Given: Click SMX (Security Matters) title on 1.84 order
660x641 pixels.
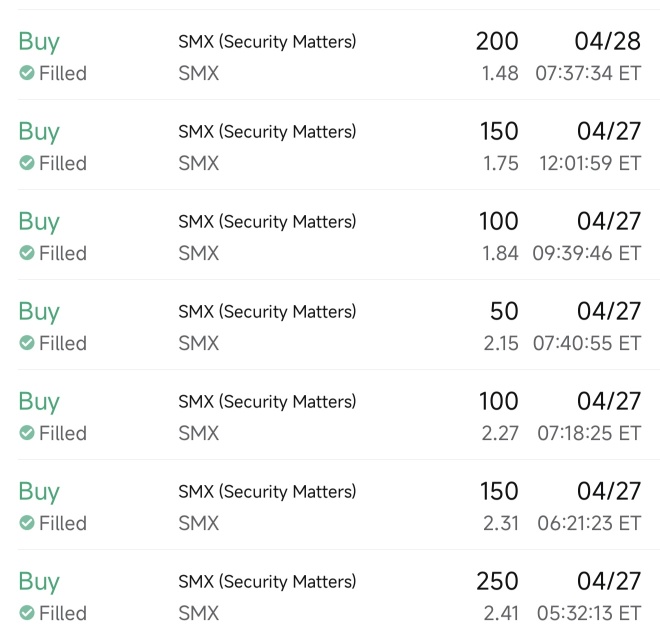Looking at the screenshot, I should pyautogui.click(x=267, y=222).
